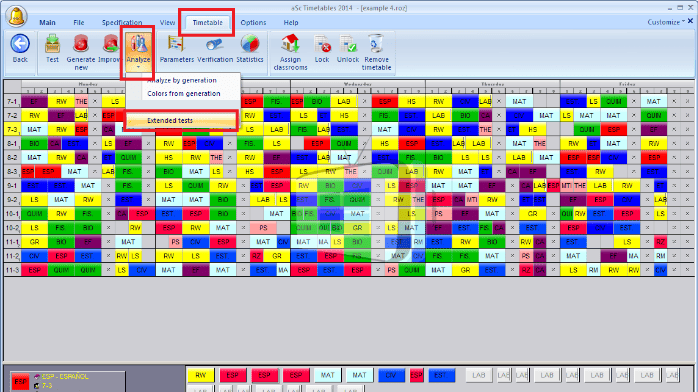
Task: Select class row 11-1 header
Action: [12, 242]
